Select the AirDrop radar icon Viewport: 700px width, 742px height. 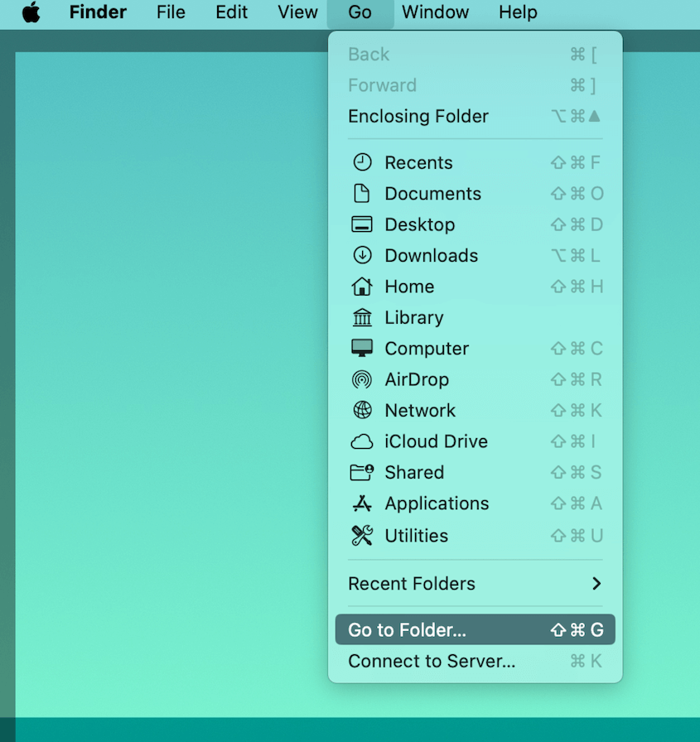(x=362, y=379)
